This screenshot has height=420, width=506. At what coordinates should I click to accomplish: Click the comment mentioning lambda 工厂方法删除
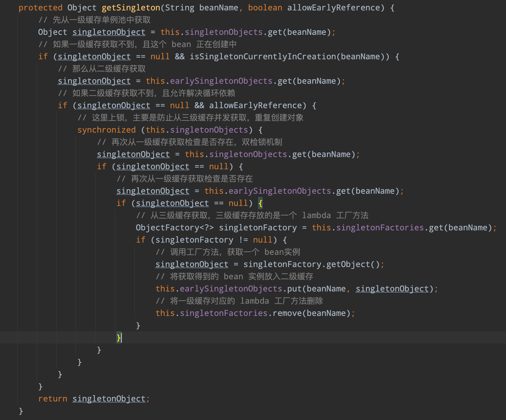239,301
